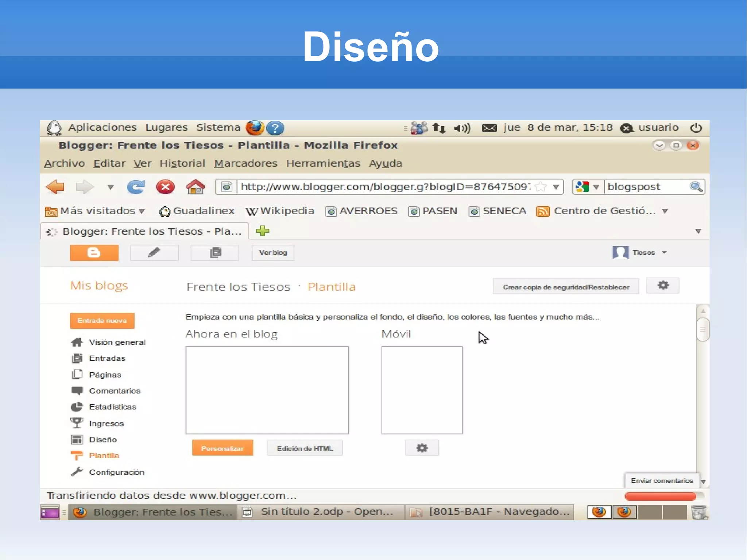747x560 pixels.
Task: Select Plantilla in sidebar
Action: click(x=95, y=456)
